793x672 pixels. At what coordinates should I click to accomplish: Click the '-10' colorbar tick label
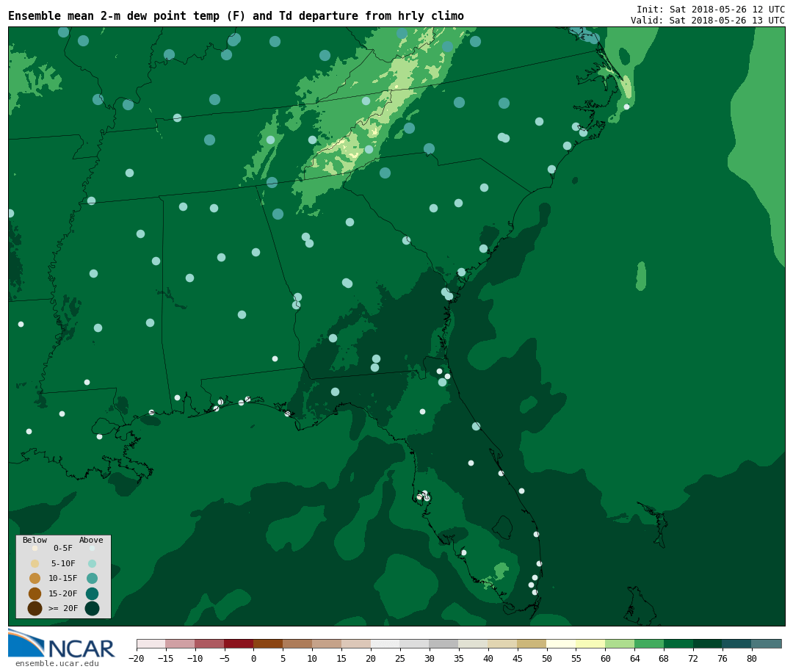195,658
